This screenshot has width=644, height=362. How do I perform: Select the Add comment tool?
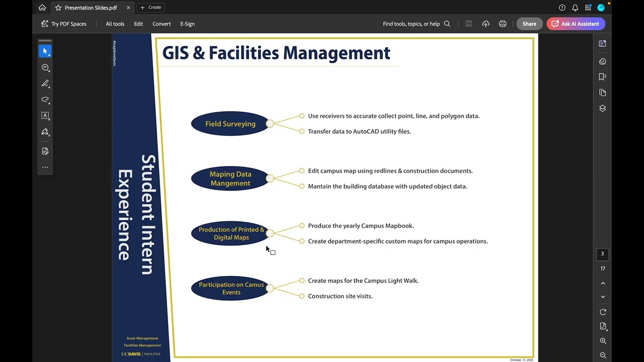(45, 67)
